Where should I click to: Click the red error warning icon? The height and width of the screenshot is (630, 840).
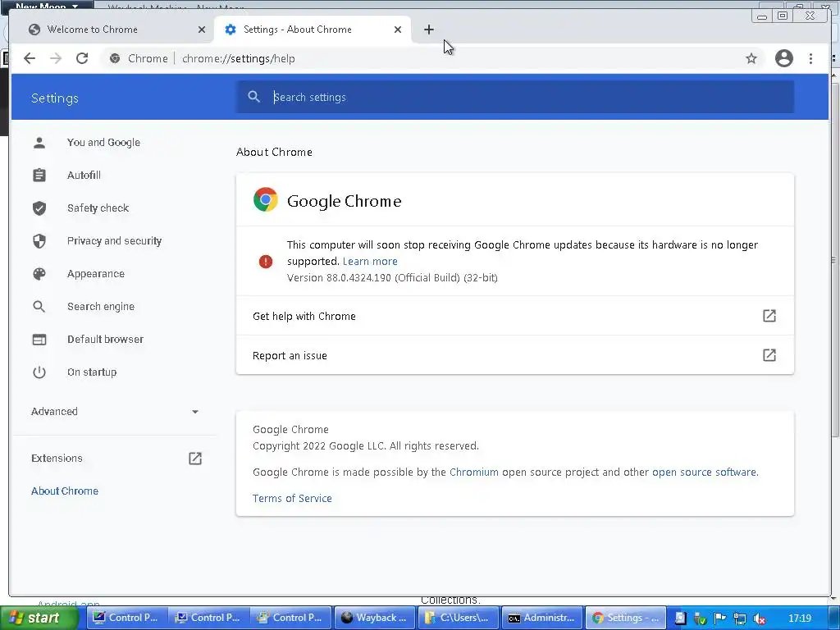tap(266, 262)
